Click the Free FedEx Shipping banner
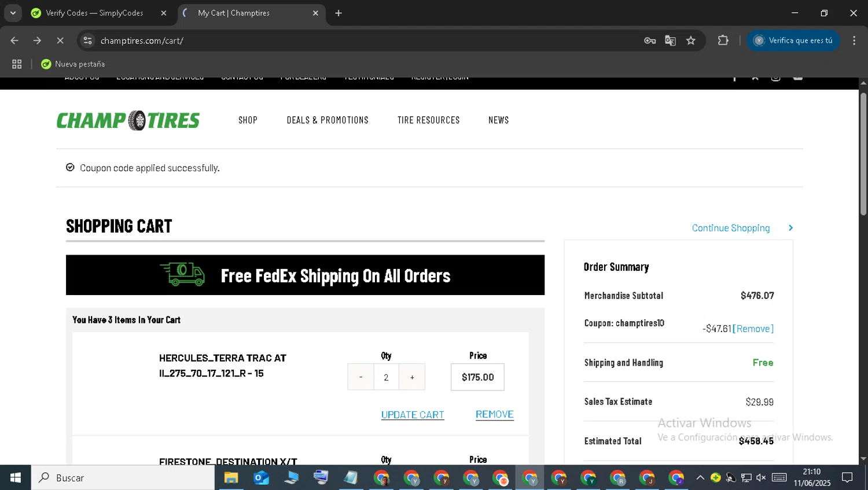 pyautogui.click(x=305, y=275)
